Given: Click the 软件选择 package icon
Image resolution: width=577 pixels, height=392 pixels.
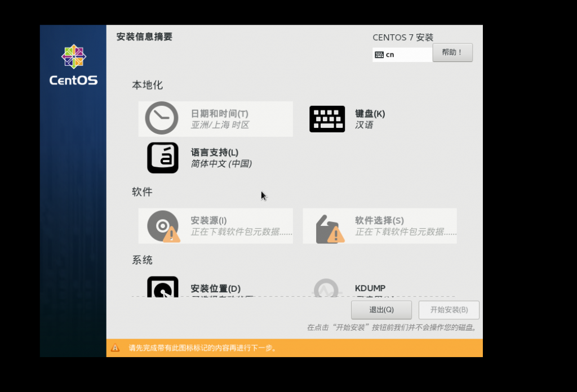Looking at the screenshot, I should point(330,229).
